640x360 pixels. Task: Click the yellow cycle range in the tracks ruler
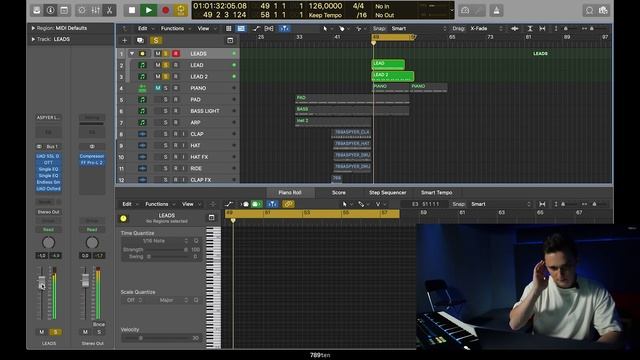click(x=392, y=37)
